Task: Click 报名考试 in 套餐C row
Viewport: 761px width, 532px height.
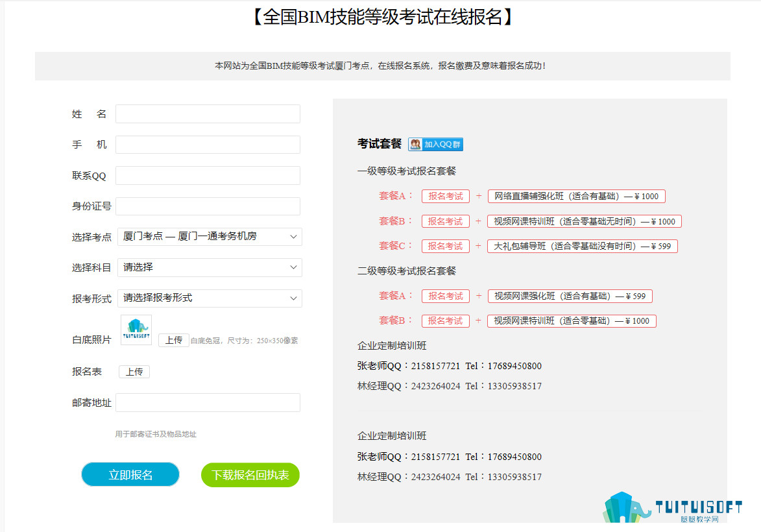Action: (446, 246)
